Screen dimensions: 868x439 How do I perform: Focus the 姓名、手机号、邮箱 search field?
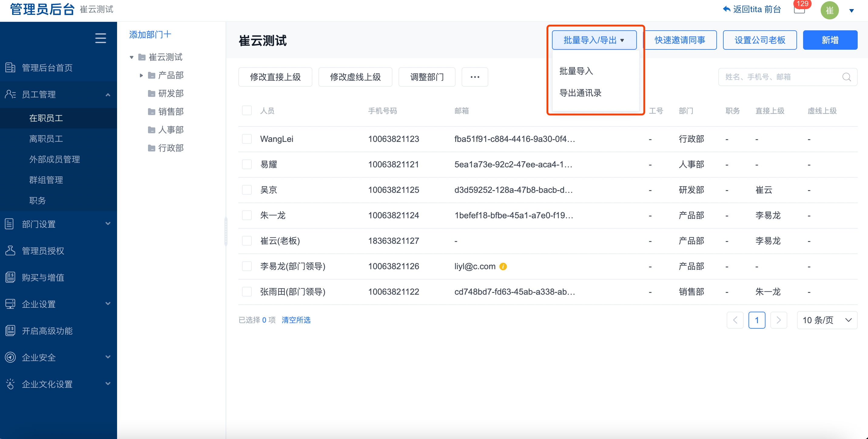coord(787,77)
